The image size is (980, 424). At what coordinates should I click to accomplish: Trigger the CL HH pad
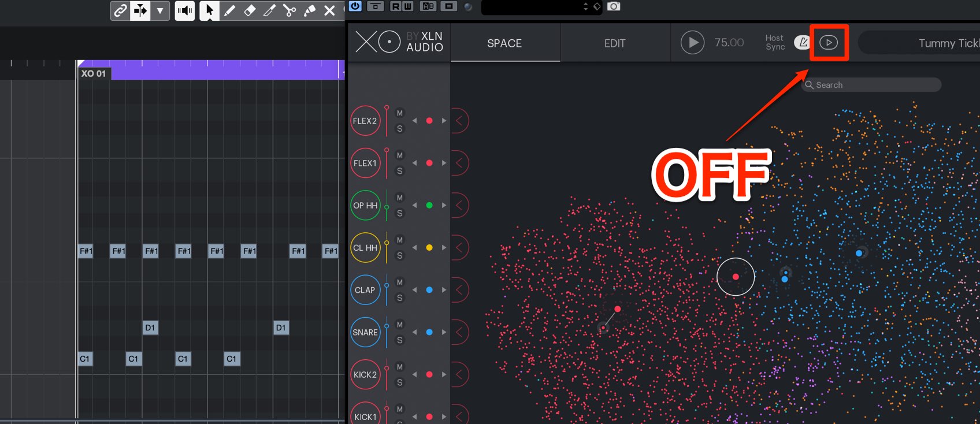[365, 247]
